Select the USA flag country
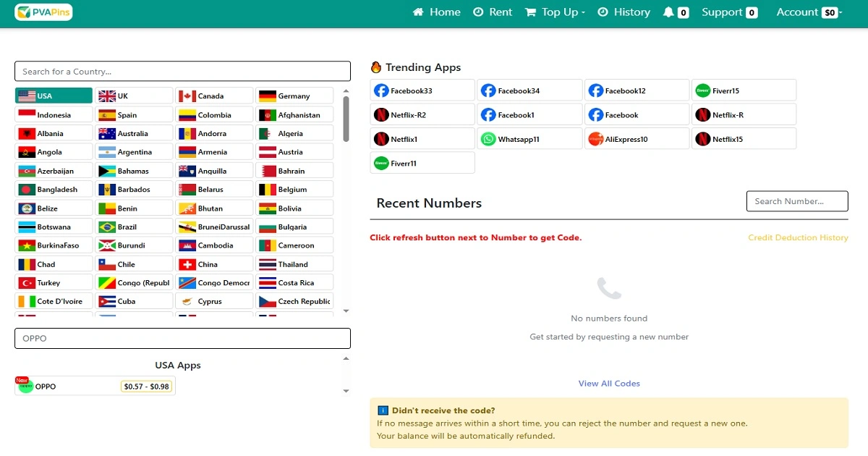 [54, 96]
